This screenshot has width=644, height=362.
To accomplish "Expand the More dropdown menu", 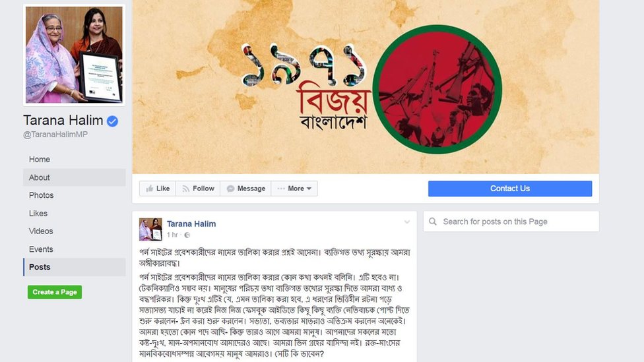I will [294, 189].
